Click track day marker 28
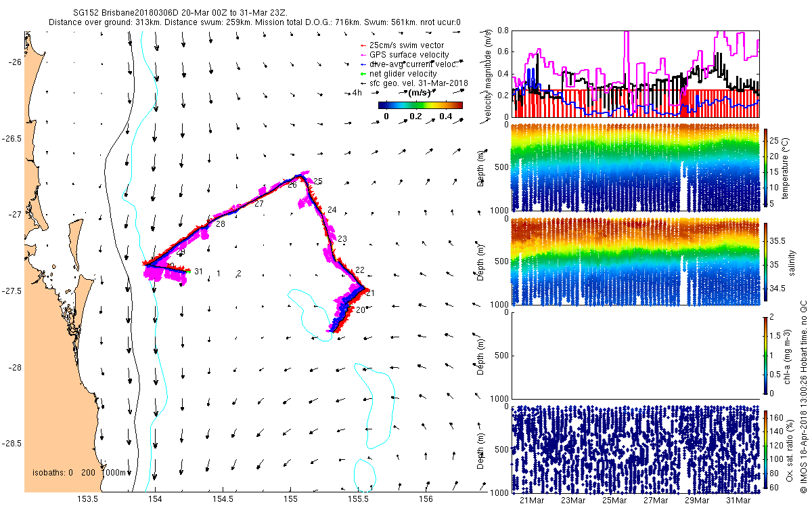Viewport: 812px width, 508px height. click(220, 224)
